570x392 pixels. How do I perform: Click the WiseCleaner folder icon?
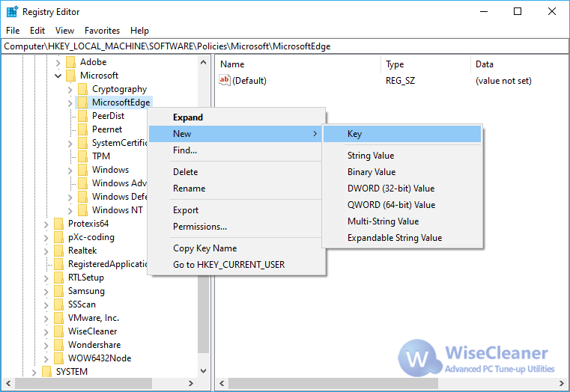click(x=58, y=331)
